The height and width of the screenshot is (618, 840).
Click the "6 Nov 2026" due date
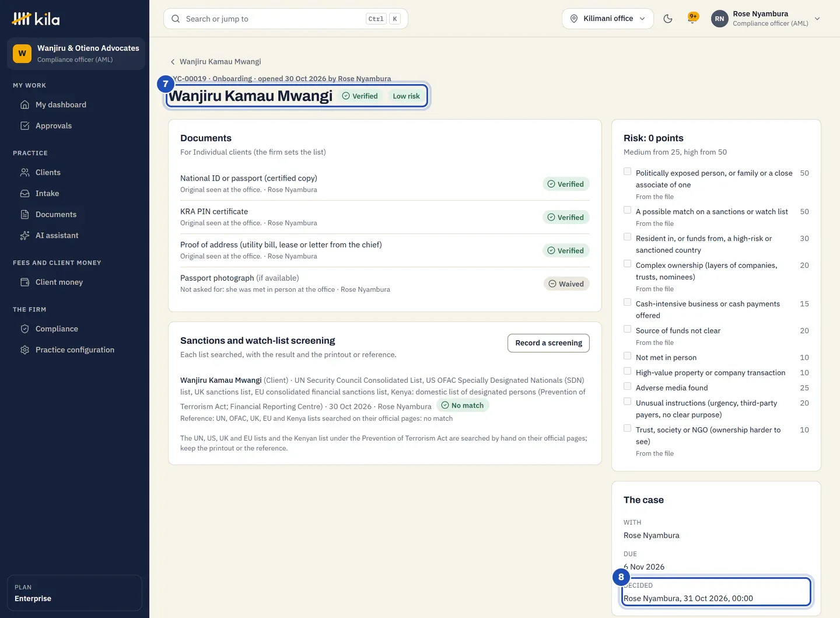644,567
